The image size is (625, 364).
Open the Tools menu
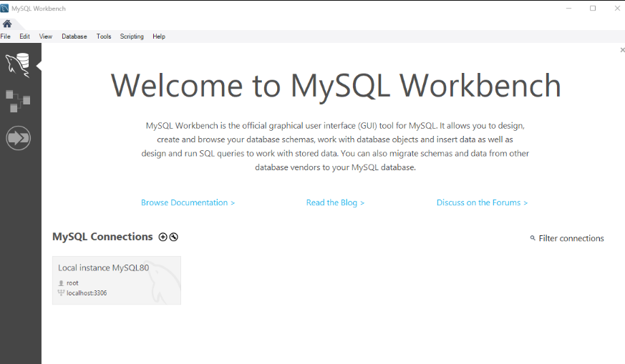pos(104,36)
